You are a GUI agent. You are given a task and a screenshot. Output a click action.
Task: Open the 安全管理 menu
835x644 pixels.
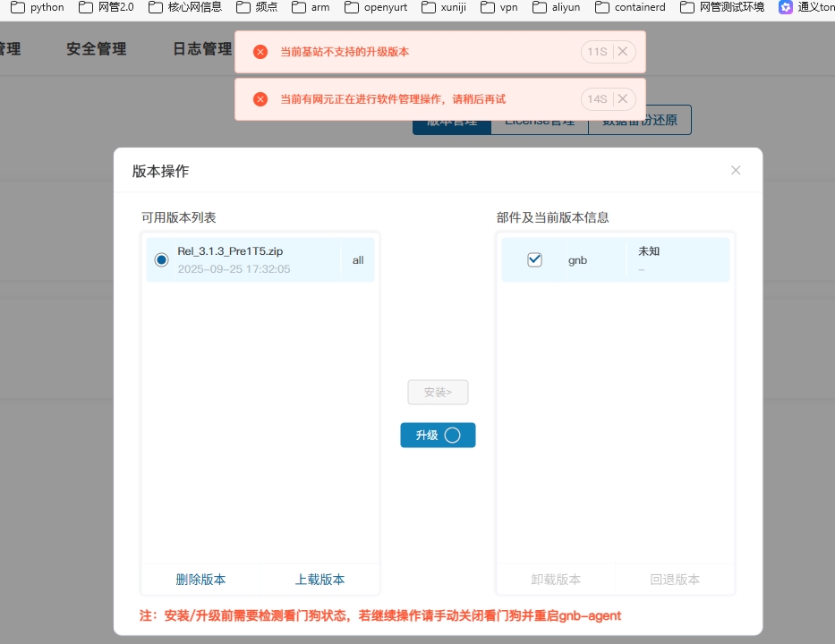pos(96,49)
